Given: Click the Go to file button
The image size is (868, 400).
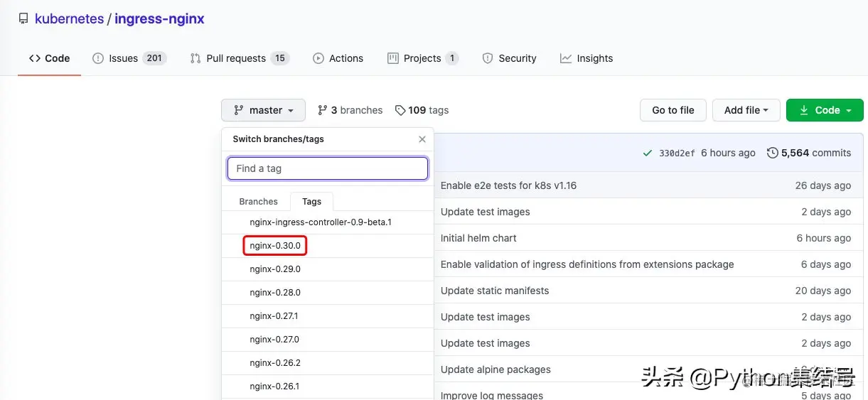Looking at the screenshot, I should tap(673, 110).
